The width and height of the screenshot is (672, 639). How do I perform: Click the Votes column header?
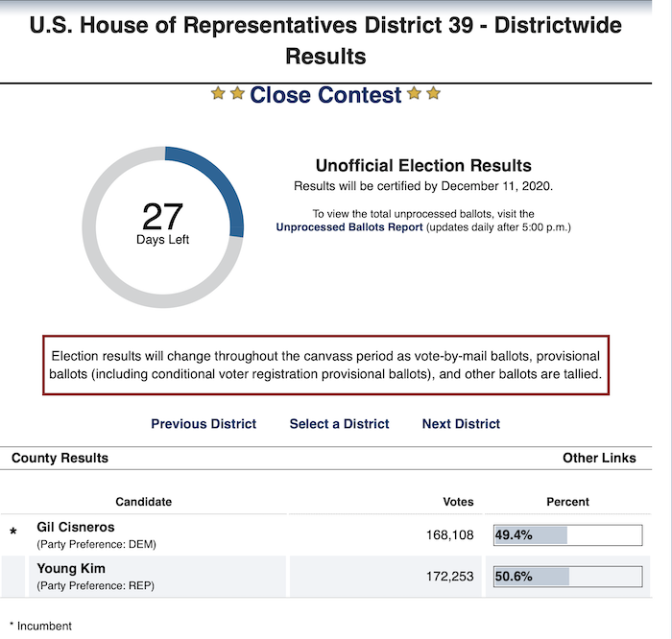point(458,502)
